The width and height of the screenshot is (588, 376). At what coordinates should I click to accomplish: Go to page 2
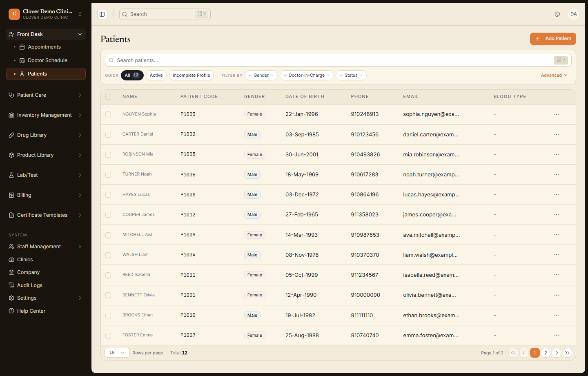546,353
